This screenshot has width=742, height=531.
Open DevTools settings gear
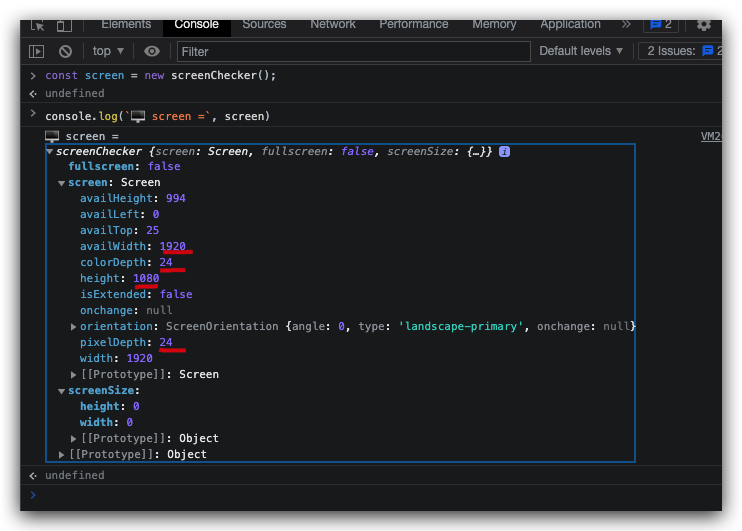pyautogui.click(x=704, y=25)
